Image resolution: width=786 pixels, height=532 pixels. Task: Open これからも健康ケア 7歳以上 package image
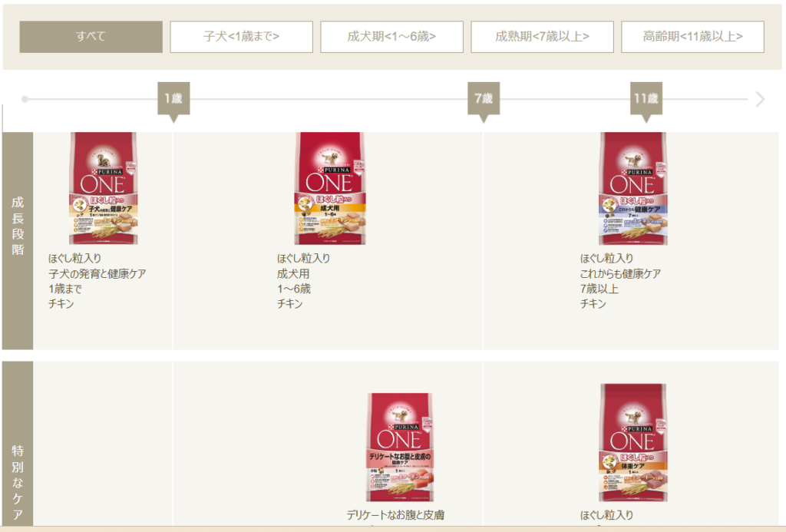point(633,189)
